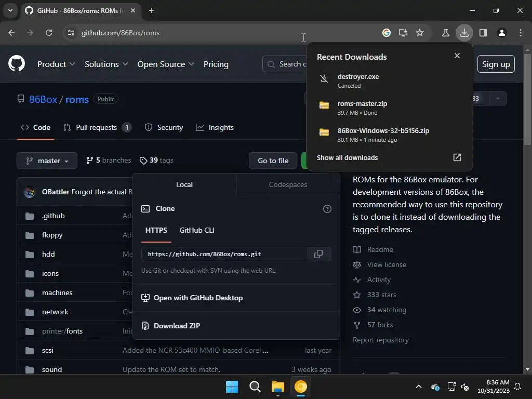Open the .github folder
Image resolution: width=532 pixels, height=399 pixels.
point(54,216)
